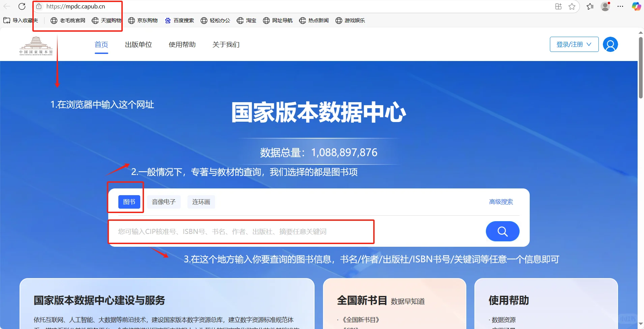The image size is (644, 329).
Task: Open the 老毛桃官网 bookmark
Action: (68, 21)
